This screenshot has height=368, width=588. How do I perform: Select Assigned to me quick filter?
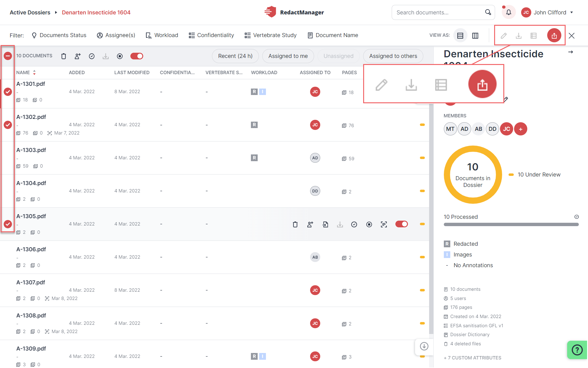288,56
